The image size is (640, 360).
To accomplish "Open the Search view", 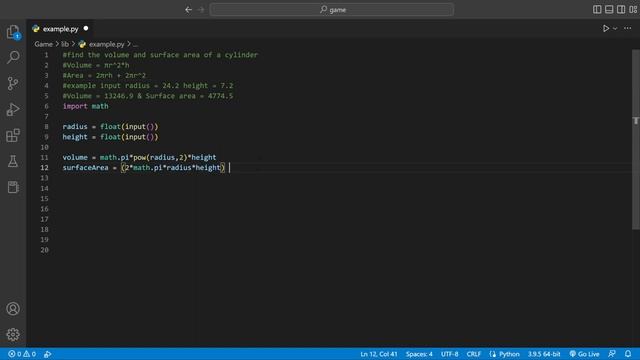I will coord(13,57).
